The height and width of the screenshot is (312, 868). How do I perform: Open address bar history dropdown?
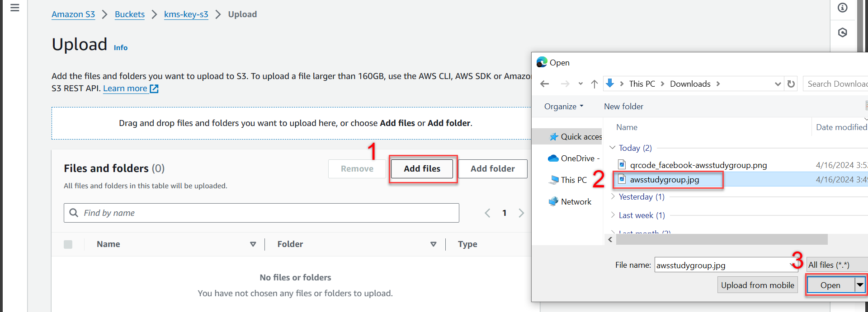(778, 84)
